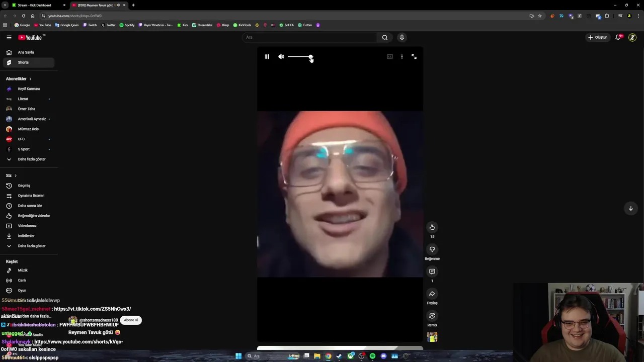This screenshot has height=362, width=644.
Task: Open the S Sport subscription
Action: pyautogui.click(x=28, y=149)
